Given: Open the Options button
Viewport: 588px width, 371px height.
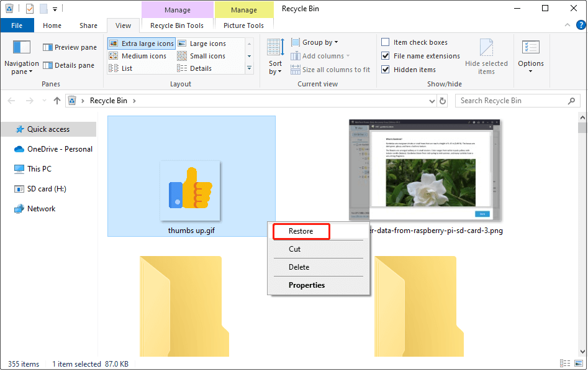Looking at the screenshot, I should (531, 57).
